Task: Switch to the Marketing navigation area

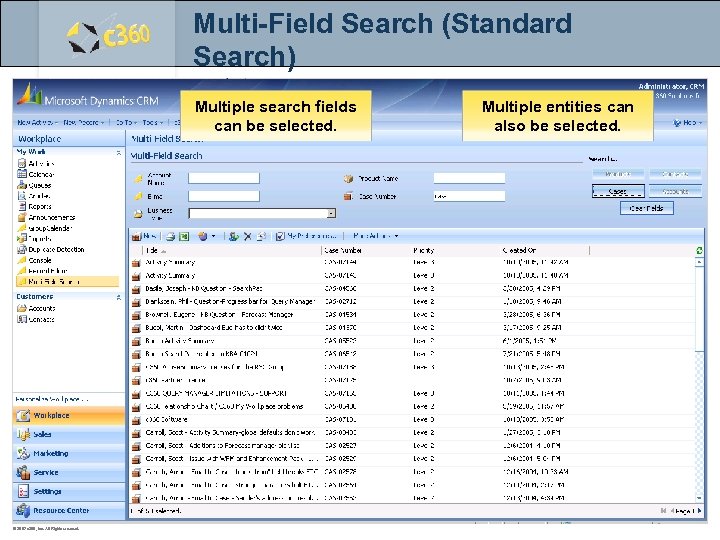Action: tap(69, 453)
